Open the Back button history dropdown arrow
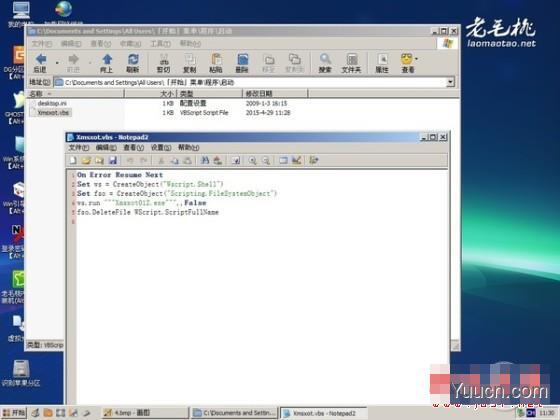560x420 pixels. tap(57, 63)
